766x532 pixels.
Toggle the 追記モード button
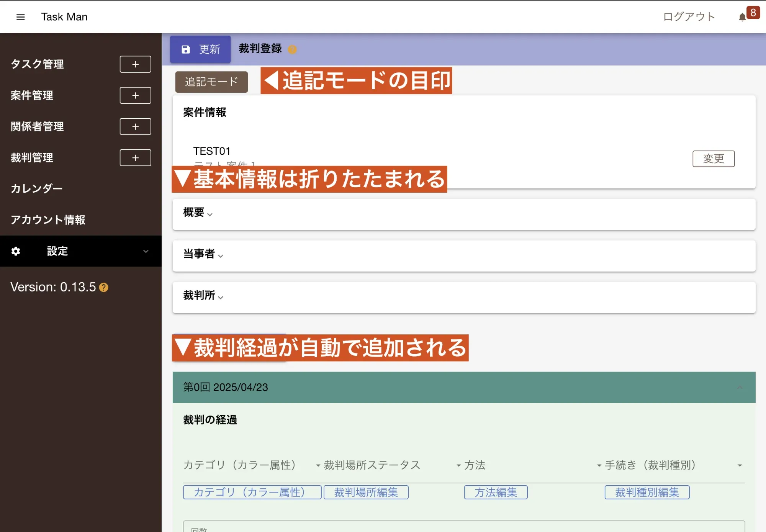point(211,82)
